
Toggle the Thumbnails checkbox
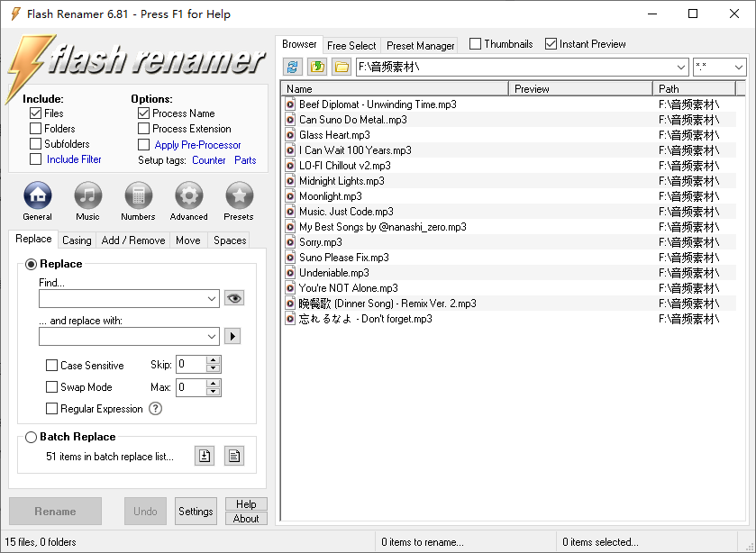point(476,44)
